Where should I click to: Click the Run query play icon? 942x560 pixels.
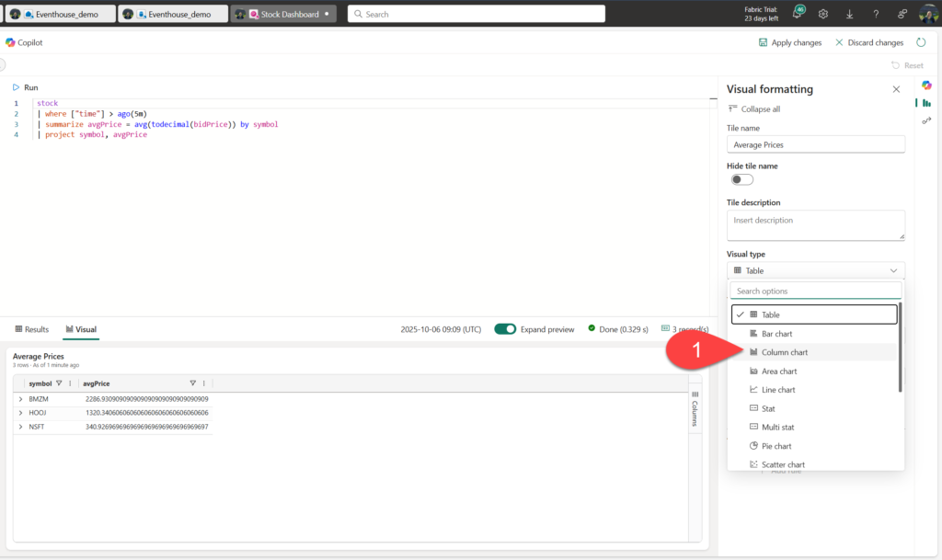point(17,87)
